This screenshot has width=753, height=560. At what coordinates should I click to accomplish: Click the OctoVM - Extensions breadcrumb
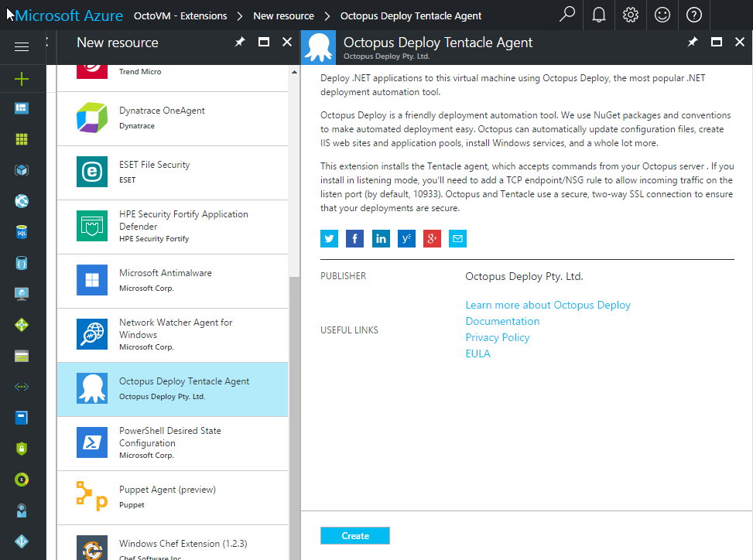pyautogui.click(x=180, y=15)
